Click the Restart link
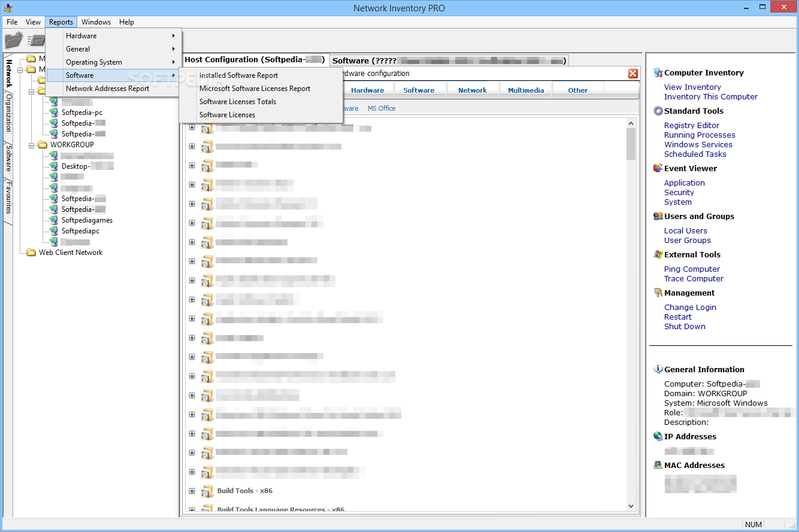 (x=678, y=317)
